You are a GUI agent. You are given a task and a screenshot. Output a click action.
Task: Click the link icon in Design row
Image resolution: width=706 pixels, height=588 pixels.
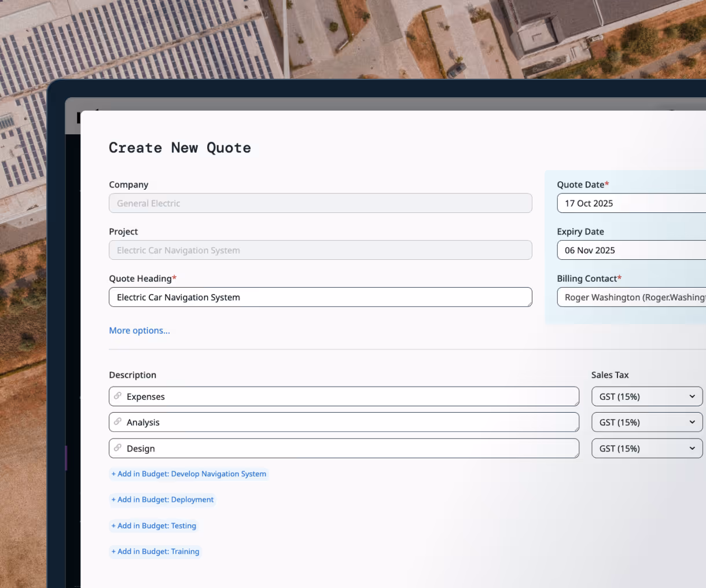pos(117,448)
